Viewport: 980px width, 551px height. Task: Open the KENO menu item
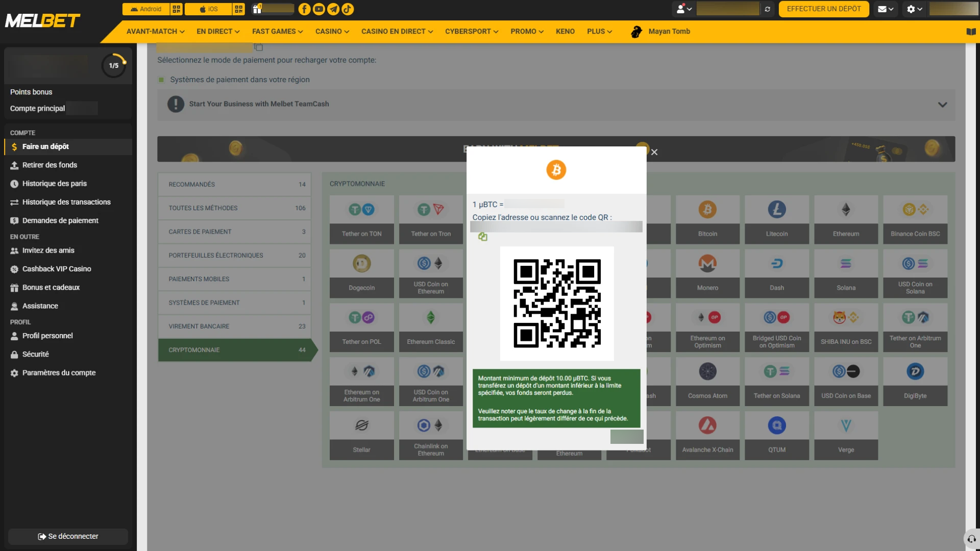(565, 32)
